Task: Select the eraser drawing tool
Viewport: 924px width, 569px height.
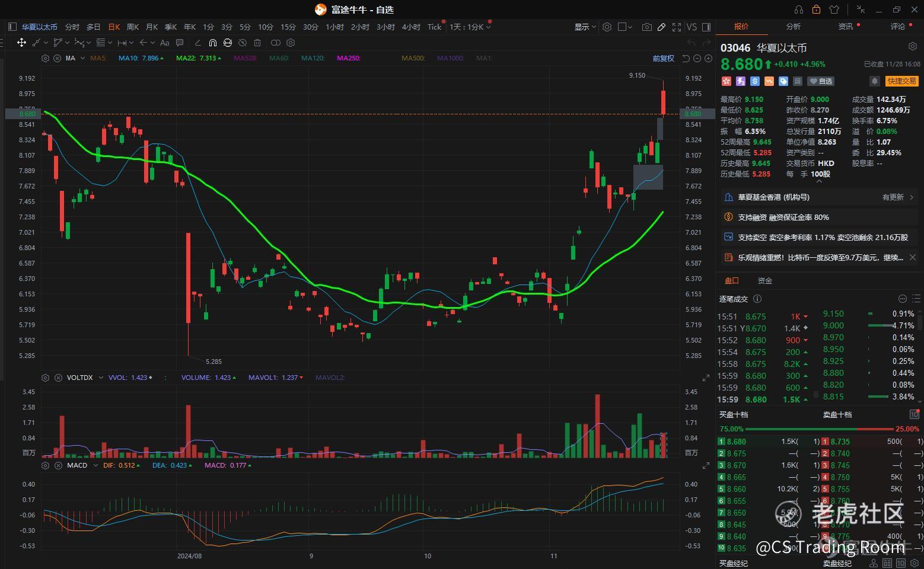Action: 197,43
